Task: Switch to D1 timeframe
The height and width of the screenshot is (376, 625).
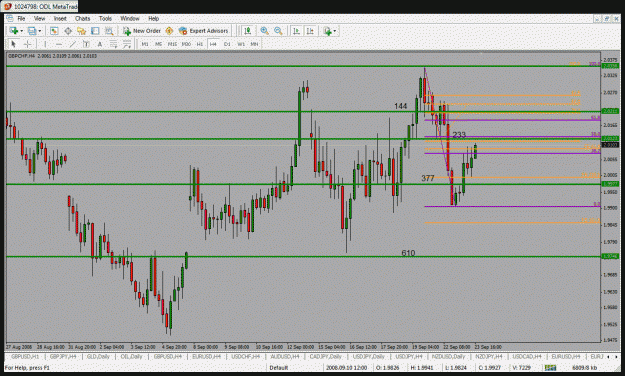Action: [x=227, y=44]
